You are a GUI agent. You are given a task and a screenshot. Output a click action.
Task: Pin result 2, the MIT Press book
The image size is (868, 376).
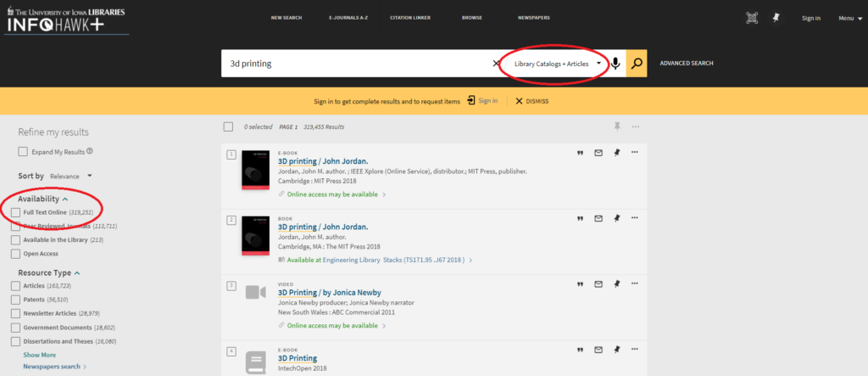[x=617, y=218]
